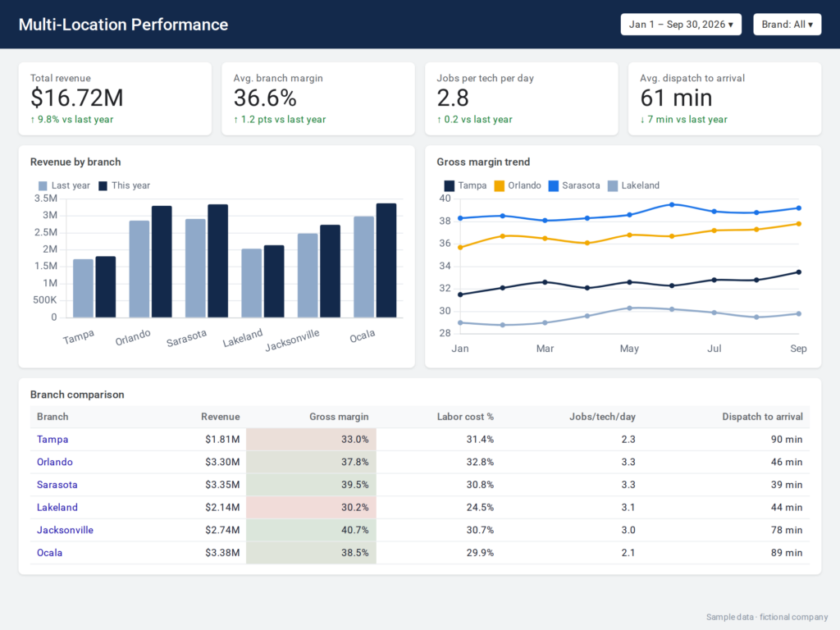Click the Orlando legend swatch in Gross margin trend
Image resolution: width=840 pixels, height=630 pixels.
500,186
